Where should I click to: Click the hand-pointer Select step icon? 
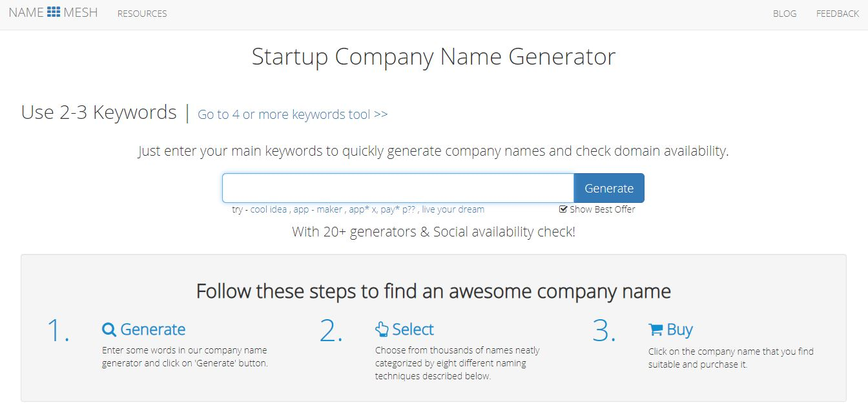[381, 329]
